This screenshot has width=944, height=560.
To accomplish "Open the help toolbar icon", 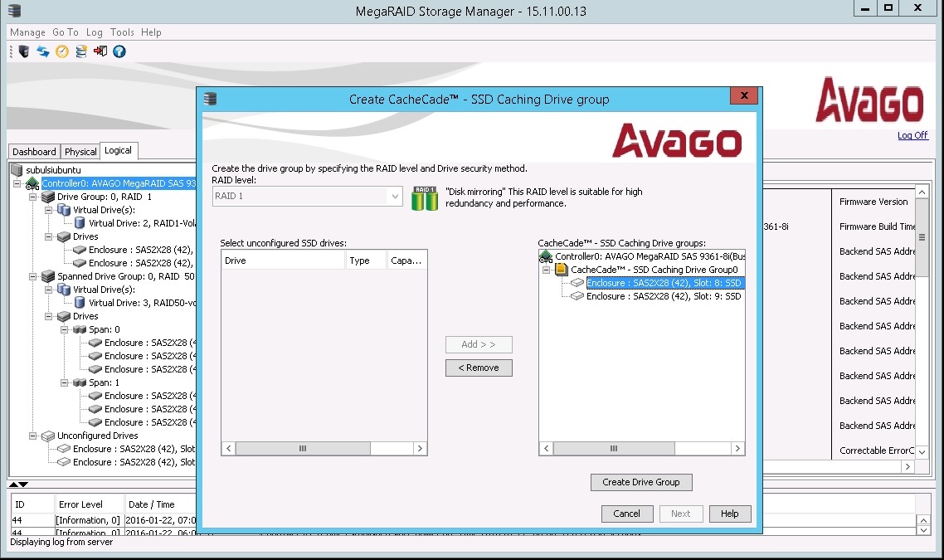I will (x=119, y=51).
